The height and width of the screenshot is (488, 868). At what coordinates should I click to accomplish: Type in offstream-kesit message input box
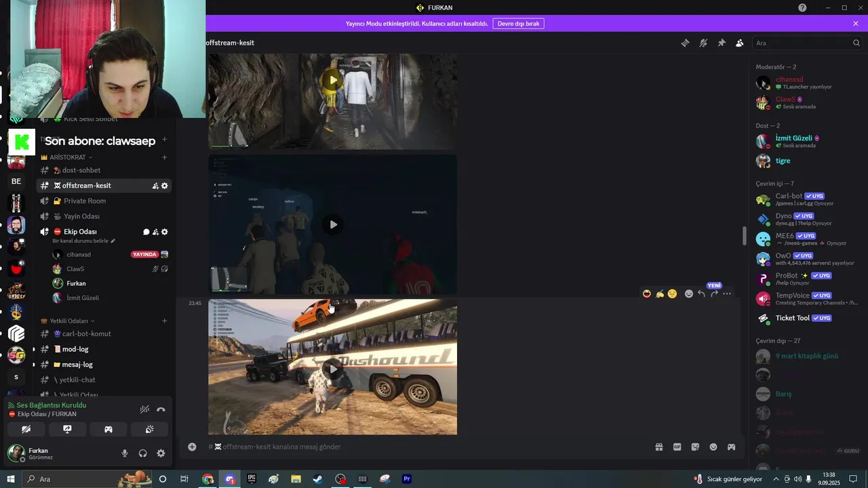click(x=427, y=447)
